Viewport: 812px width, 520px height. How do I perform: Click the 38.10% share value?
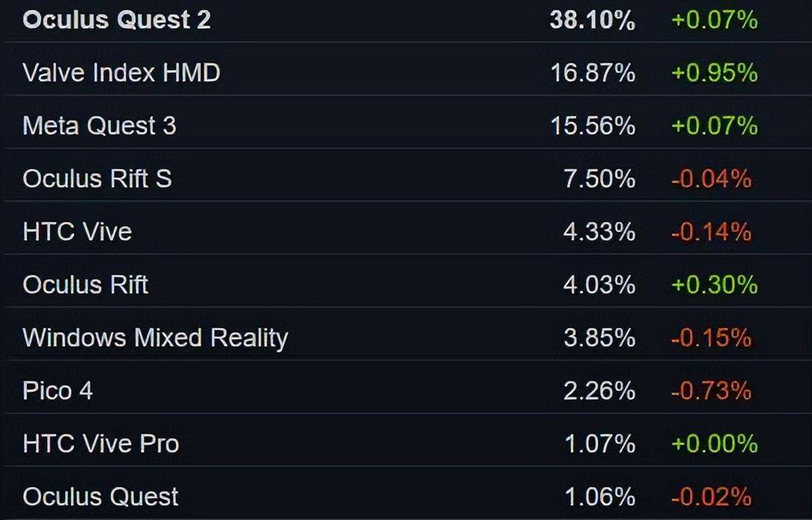(592, 20)
